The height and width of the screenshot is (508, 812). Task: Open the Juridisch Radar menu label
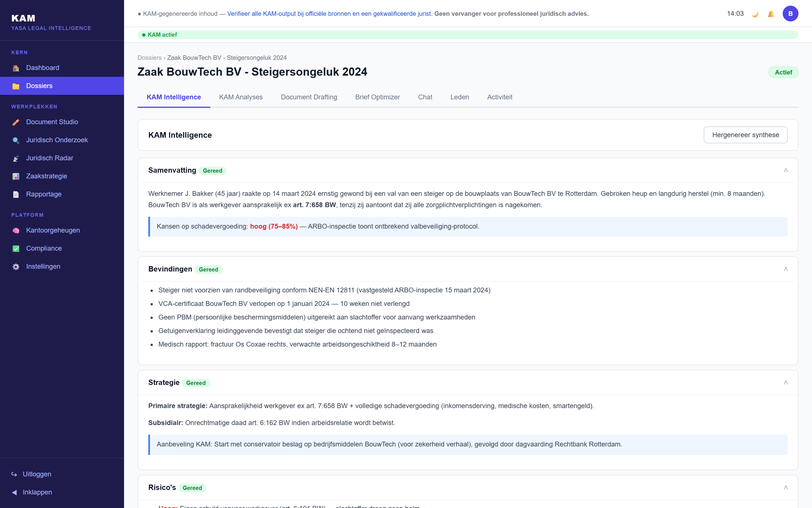tap(50, 158)
